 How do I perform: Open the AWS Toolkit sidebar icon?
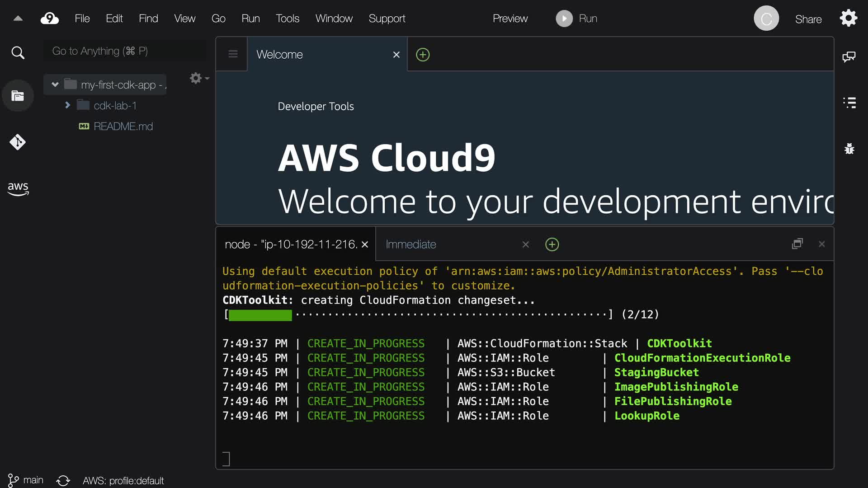point(18,188)
